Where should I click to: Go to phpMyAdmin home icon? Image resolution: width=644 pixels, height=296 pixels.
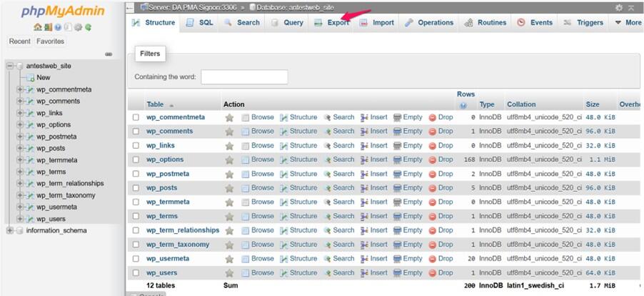coord(37,27)
